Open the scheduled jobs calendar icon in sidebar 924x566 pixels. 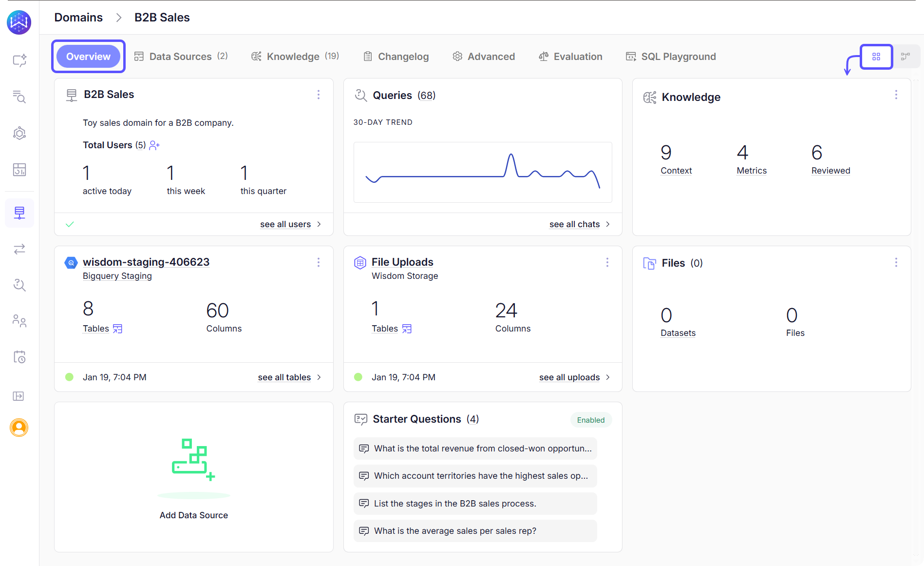[x=19, y=357]
